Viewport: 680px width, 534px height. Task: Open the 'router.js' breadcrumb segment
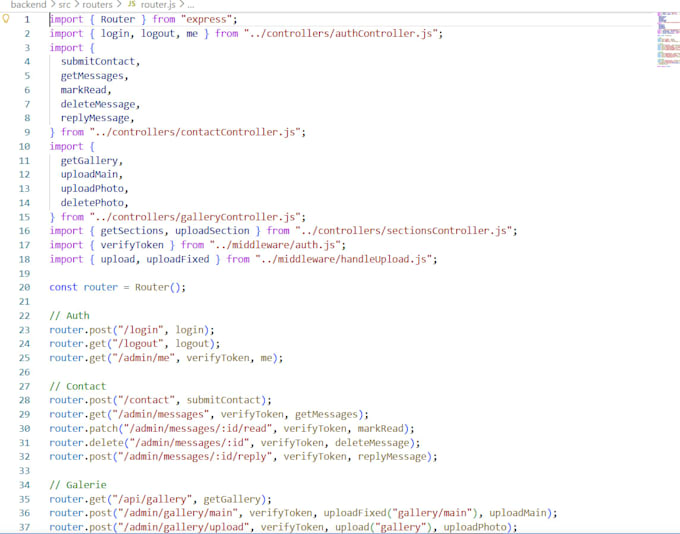coord(158,5)
